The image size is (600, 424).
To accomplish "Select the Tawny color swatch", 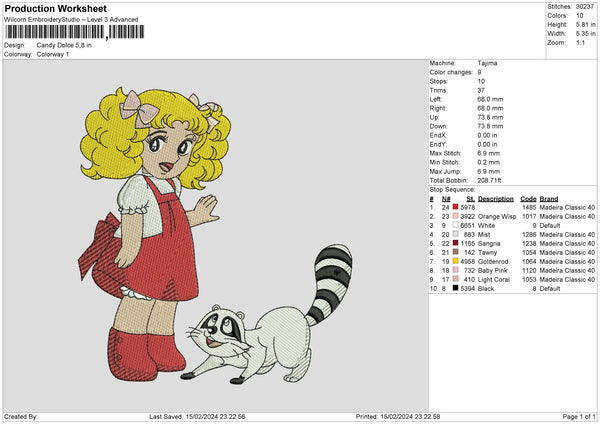I will [x=455, y=252].
